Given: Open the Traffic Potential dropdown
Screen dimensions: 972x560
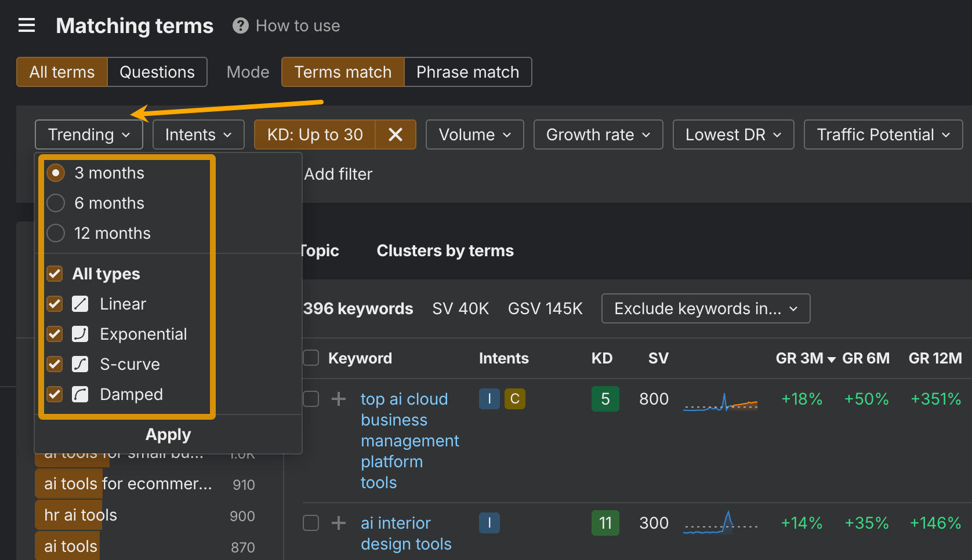Looking at the screenshot, I should (883, 134).
